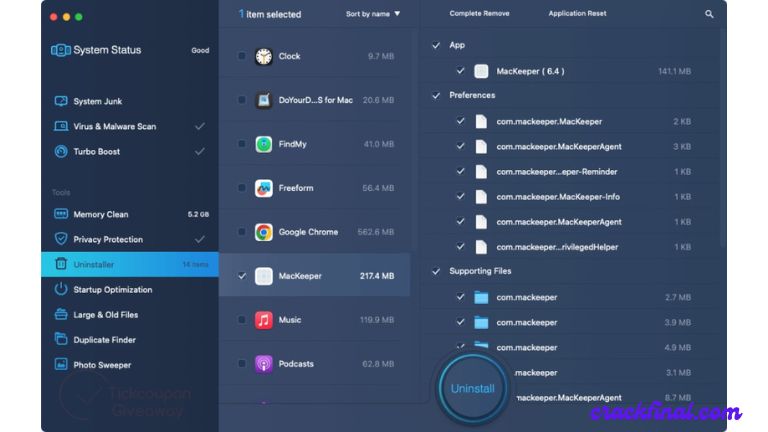
Task: Open System Status overview icon
Action: click(x=61, y=50)
